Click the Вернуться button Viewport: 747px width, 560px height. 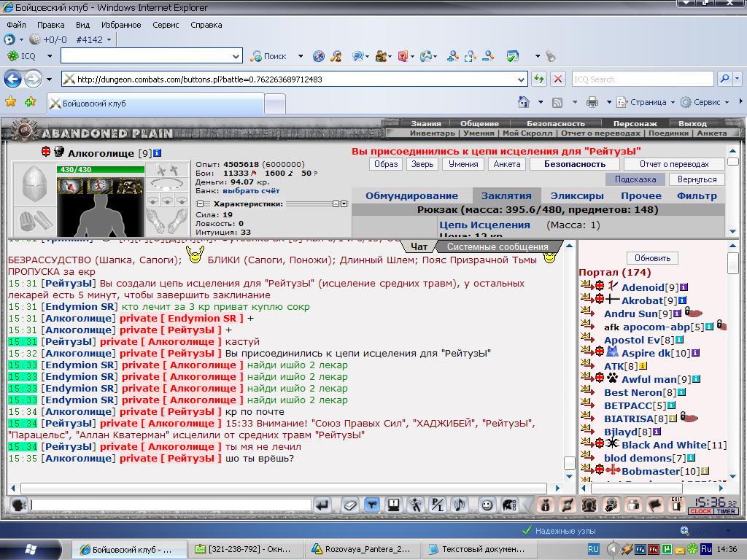click(x=697, y=179)
